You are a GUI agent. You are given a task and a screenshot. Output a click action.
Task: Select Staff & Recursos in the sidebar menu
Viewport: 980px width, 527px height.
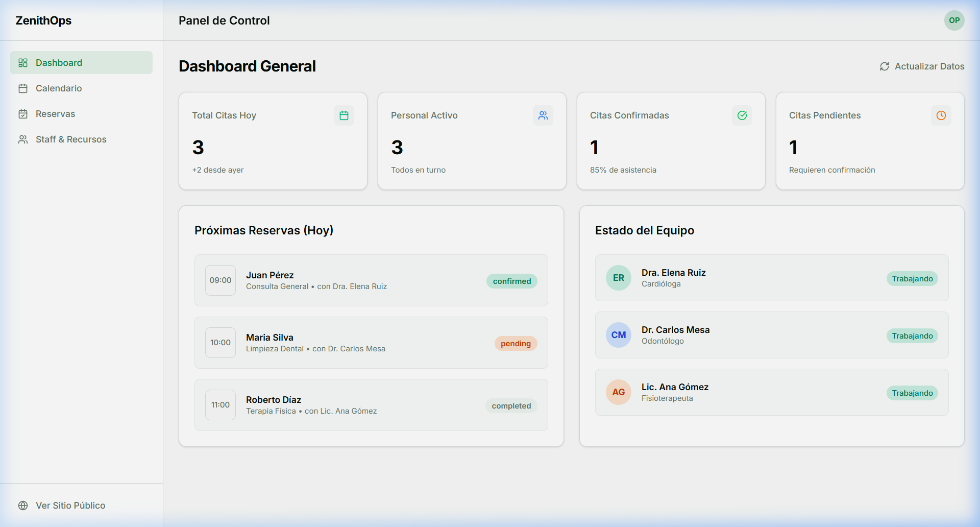click(x=70, y=139)
